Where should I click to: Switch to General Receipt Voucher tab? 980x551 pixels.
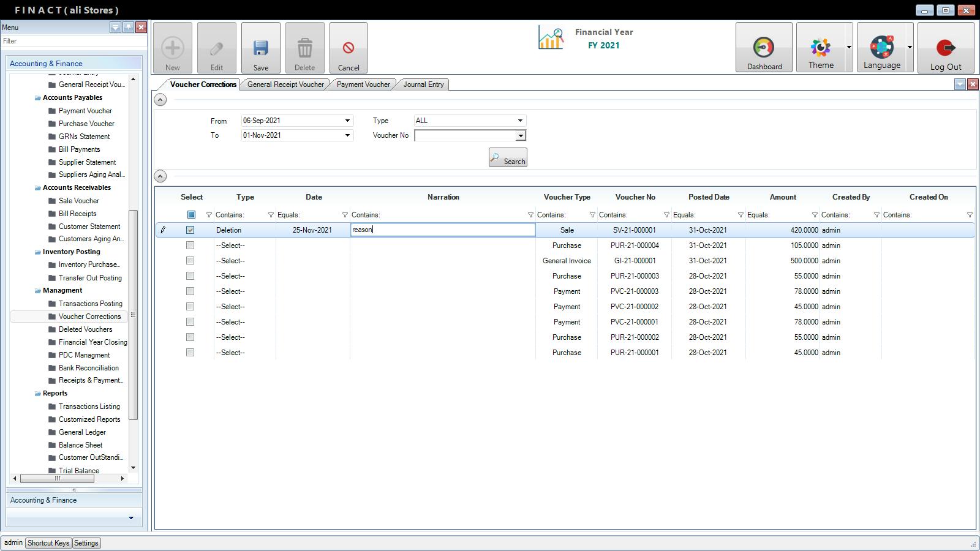pos(285,84)
